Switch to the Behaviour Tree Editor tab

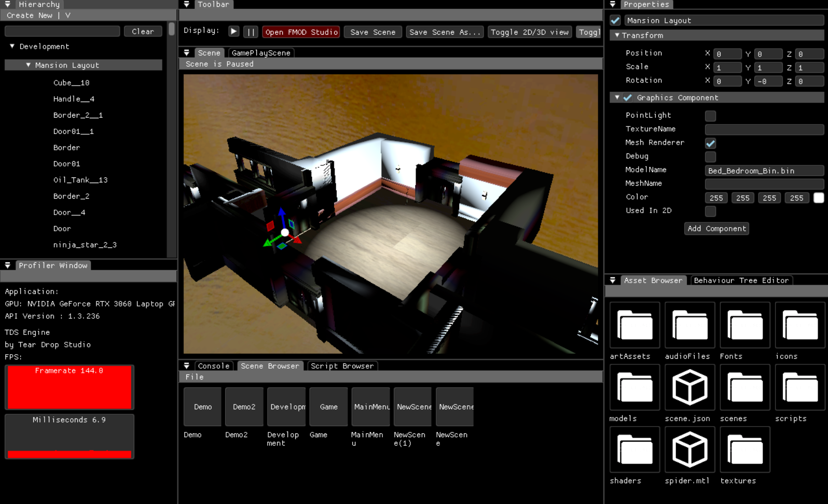tap(741, 280)
